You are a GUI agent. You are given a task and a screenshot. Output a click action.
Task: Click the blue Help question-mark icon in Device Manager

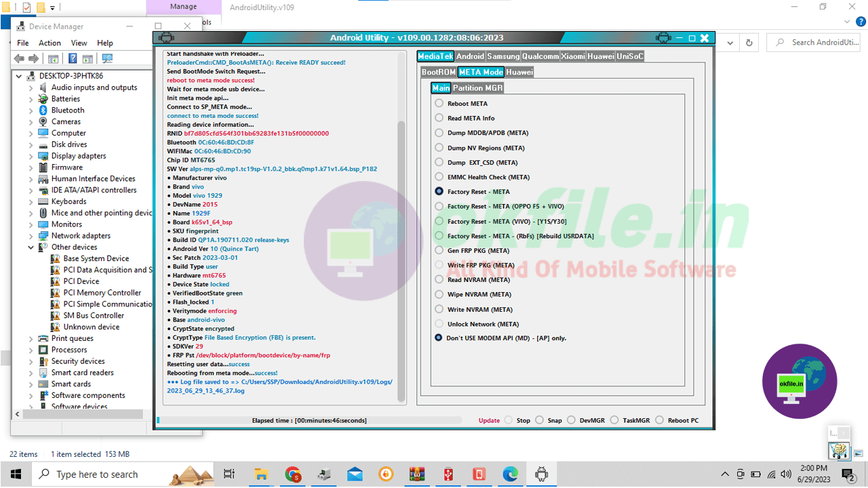pos(72,59)
